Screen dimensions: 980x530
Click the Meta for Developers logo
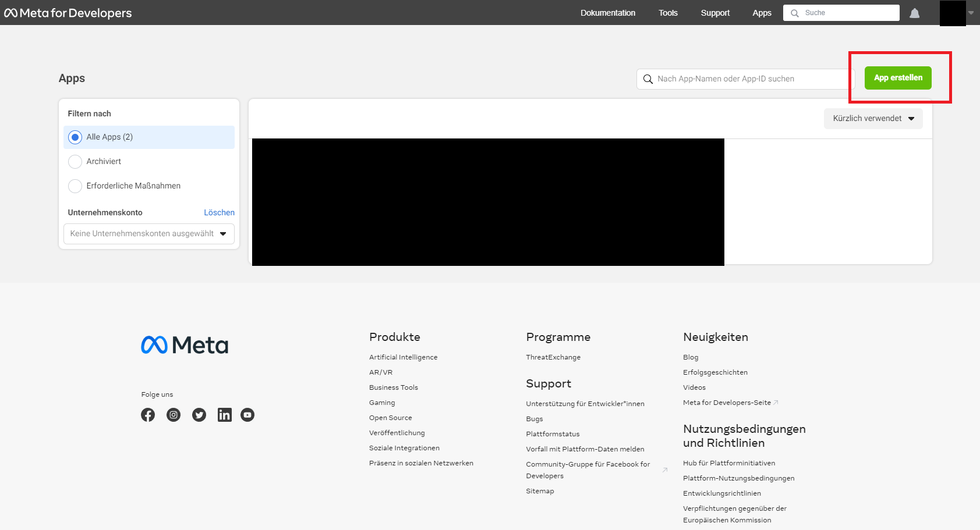(x=68, y=13)
